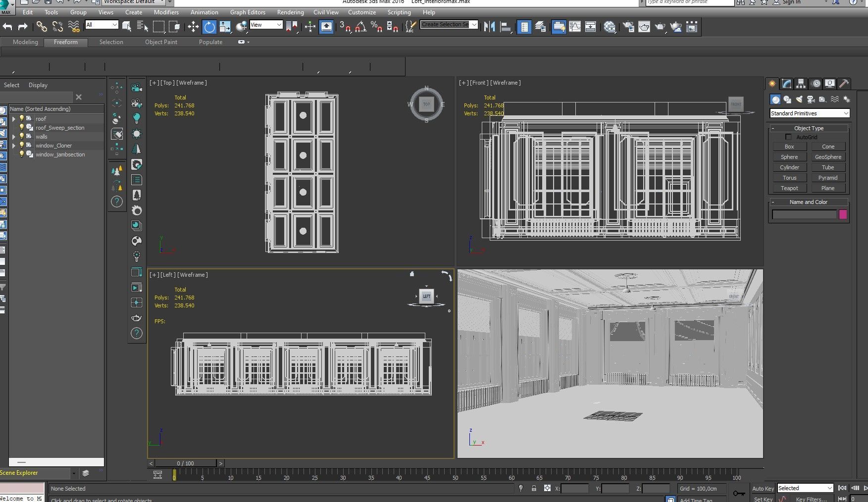
Task: Toggle Spinner Snap
Action: click(392, 27)
